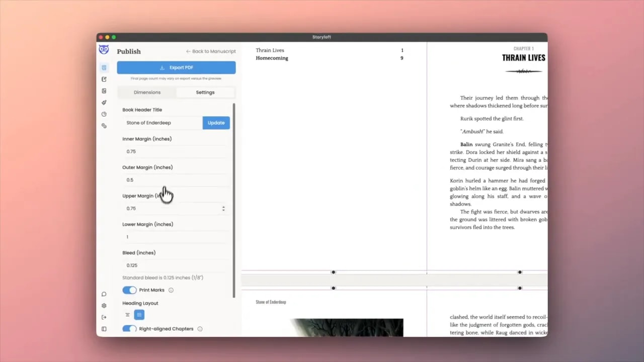Viewport: 644px width, 362px height.
Task: Open the chain links sidebar icon
Action: coord(104,126)
